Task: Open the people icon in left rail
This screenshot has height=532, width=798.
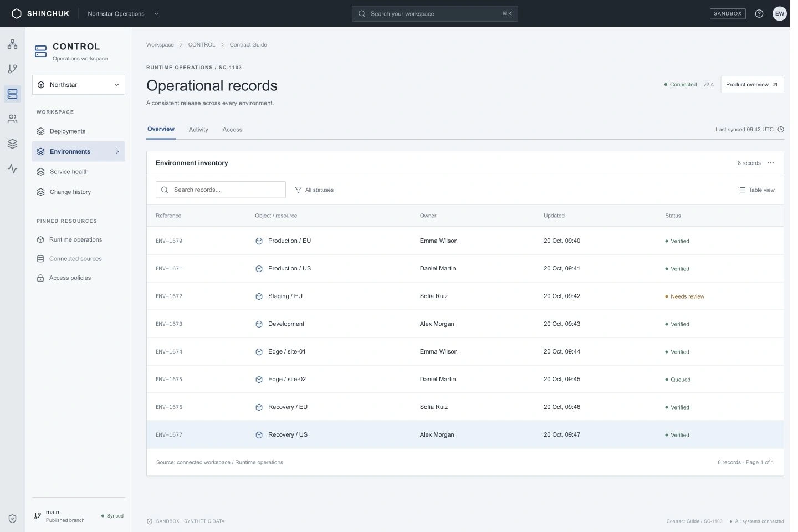Action: tap(12, 119)
